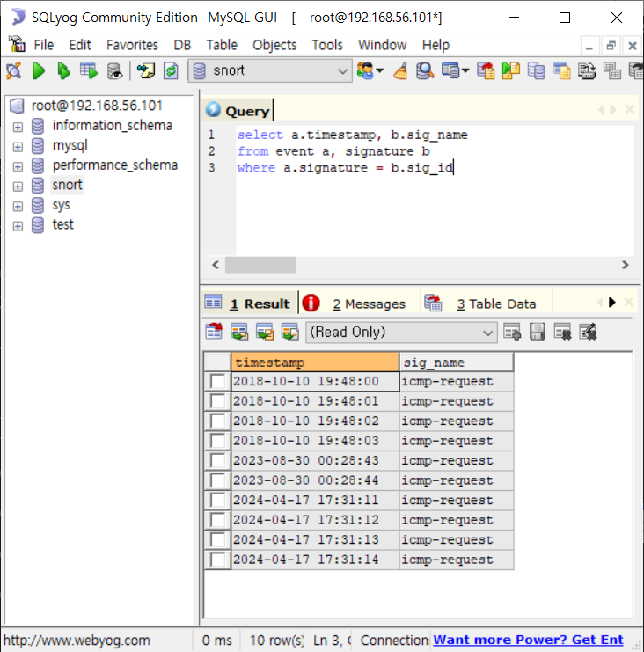Open the snort database selector dropdown
The width and height of the screenshot is (644, 652).
270,70
